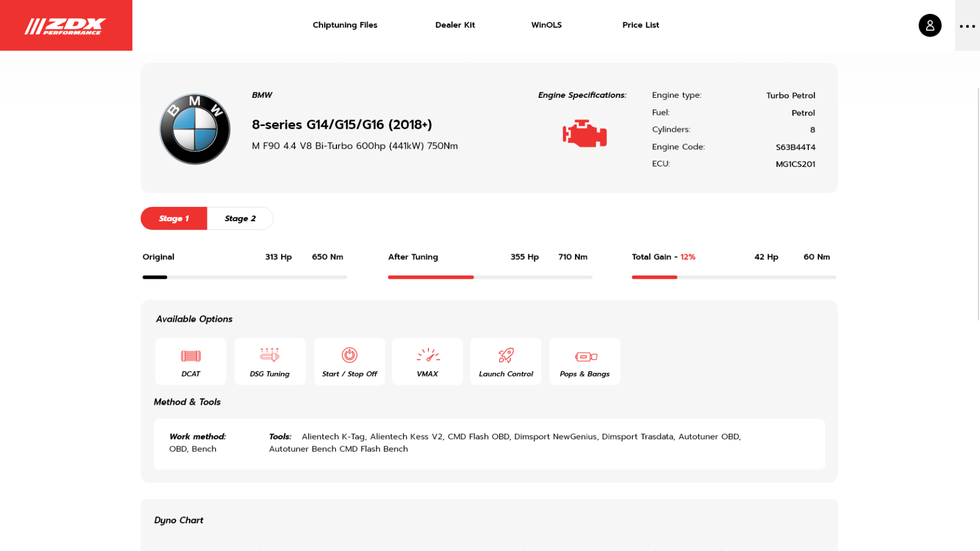
Task: Open the user account profile icon
Action: pyautogui.click(x=930, y=26)
